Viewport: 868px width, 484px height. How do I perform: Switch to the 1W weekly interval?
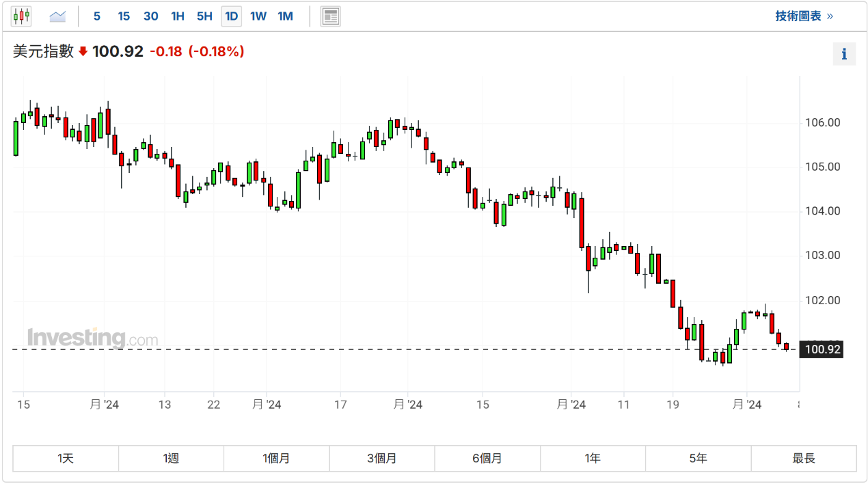click(x=258, y=16)
